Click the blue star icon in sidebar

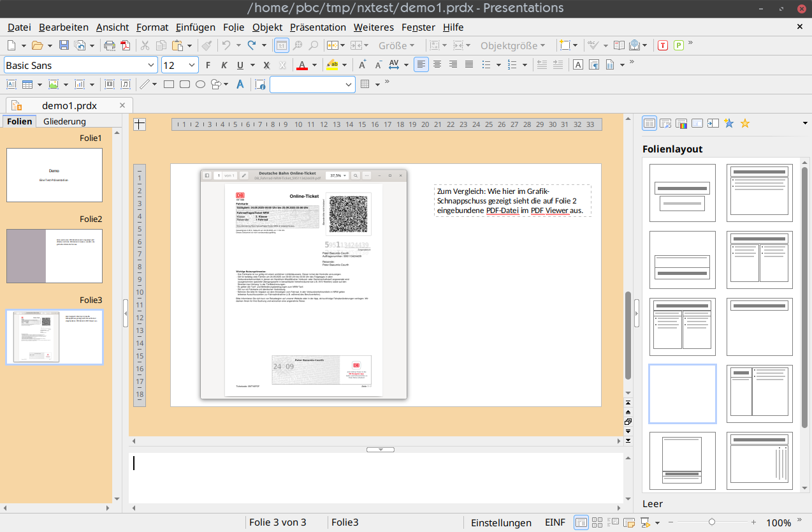pos(729,123)
